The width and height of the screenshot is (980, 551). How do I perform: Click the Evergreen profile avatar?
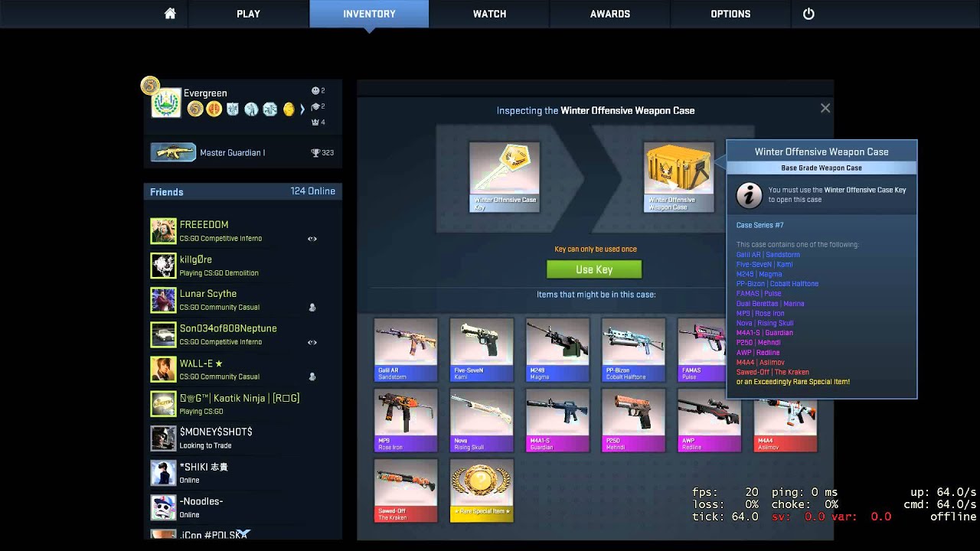(166, 103)
